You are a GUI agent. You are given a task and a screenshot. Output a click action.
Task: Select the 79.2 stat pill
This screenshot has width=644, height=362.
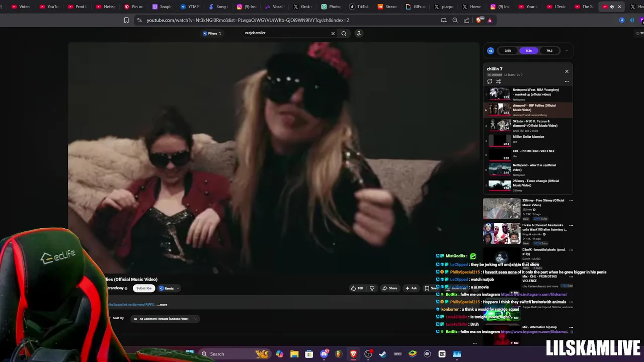click(x=549, y=50)
